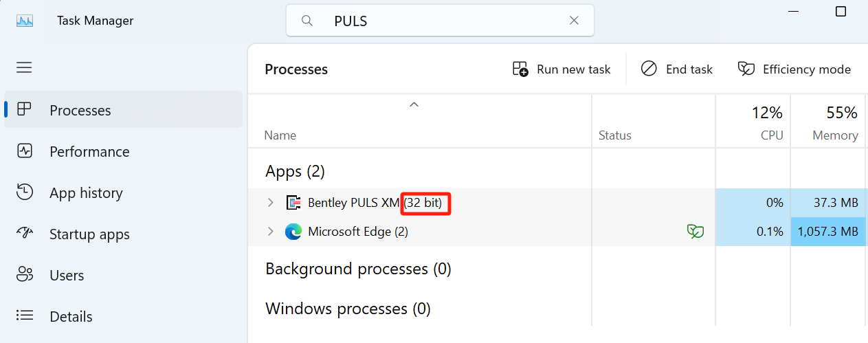Switch to the Users page
This screenshot has width=868, height=343.
[67, 276]
